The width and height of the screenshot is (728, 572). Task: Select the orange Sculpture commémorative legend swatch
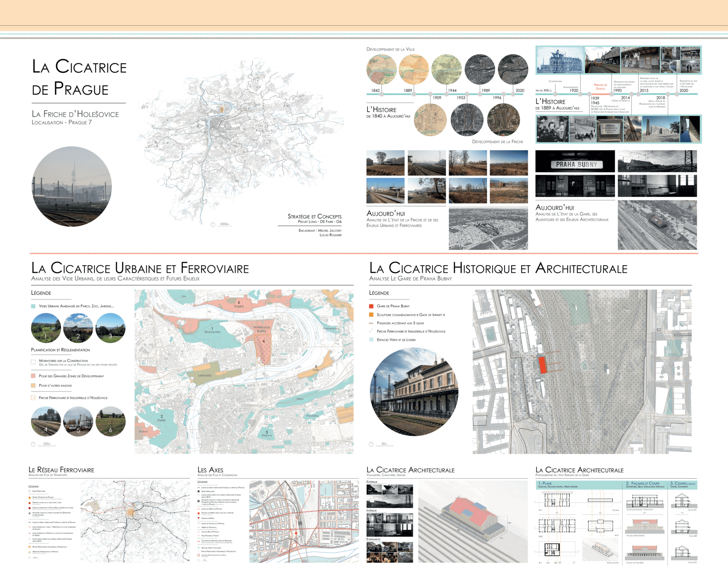click(371, 315)
